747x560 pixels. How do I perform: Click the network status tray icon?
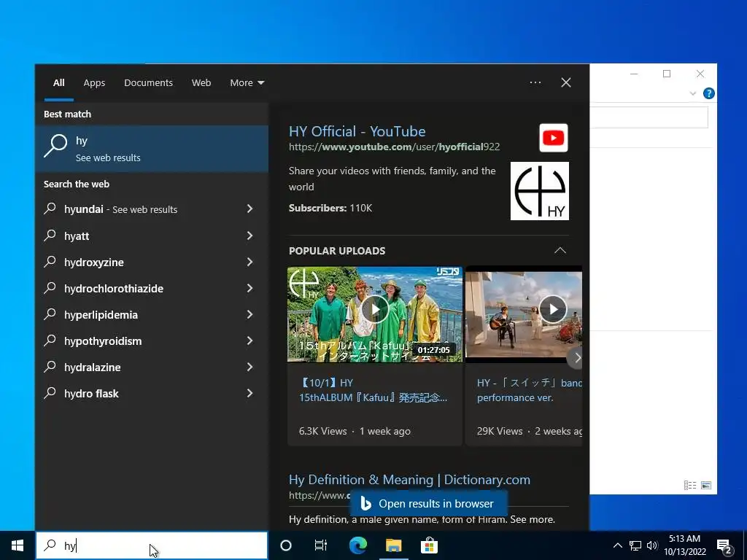(x=635, y=545)
